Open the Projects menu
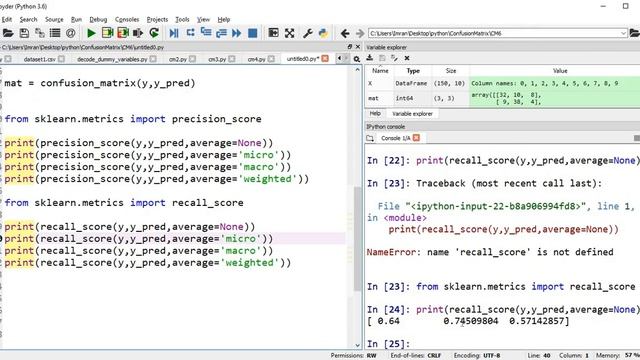The image size is (640, 360). 157,19
